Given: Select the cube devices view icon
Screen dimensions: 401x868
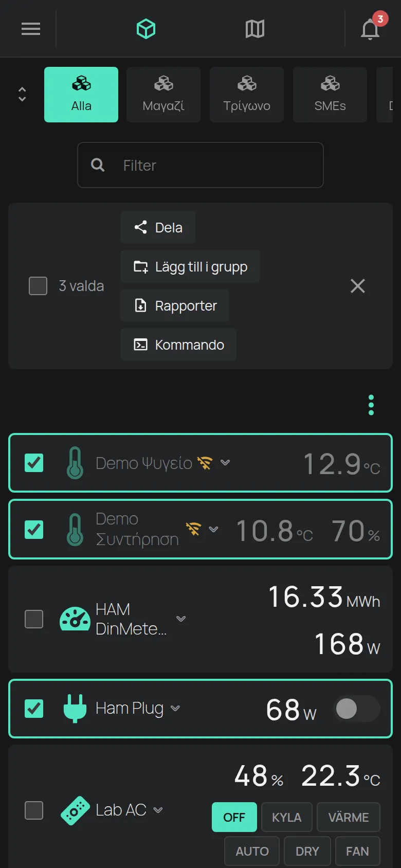Looking at the screenshot, I should [x=146, y=29].
